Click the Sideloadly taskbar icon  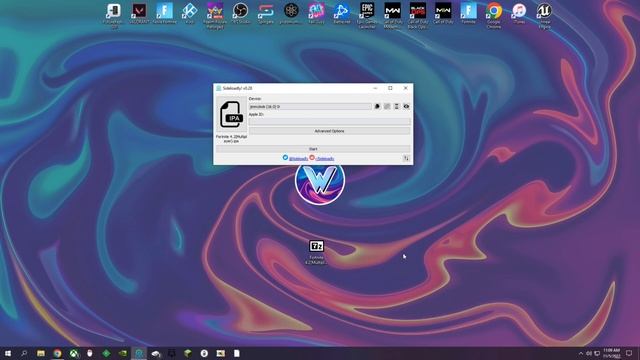(x=139, y=353)
